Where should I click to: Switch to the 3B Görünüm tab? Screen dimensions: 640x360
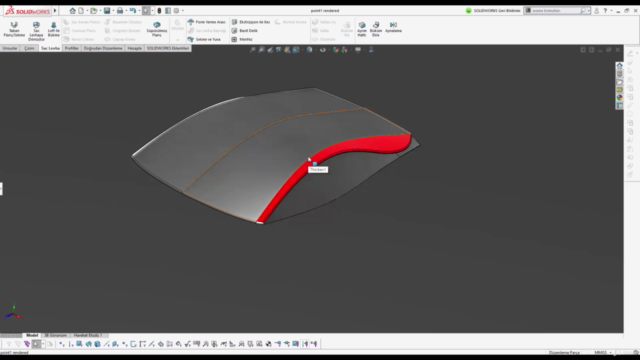tap(56, 335)
